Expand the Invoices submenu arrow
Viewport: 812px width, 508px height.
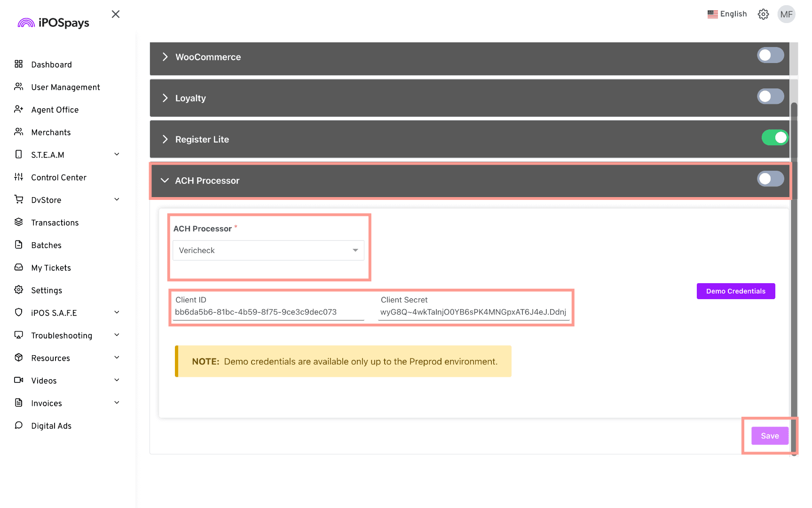pos(117,403)
